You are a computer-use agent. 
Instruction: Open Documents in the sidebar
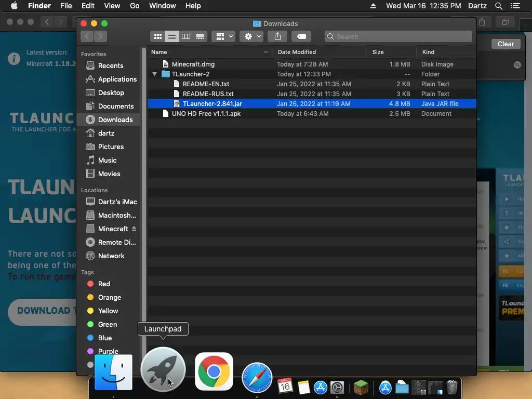(x=109, y=106)
